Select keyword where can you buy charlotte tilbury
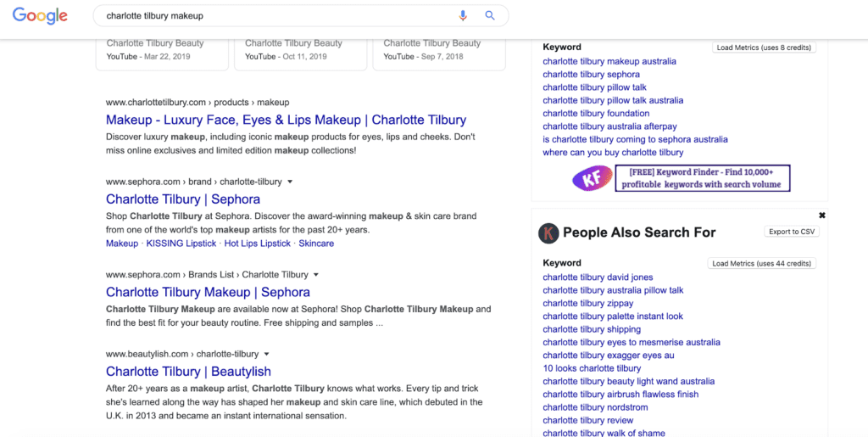Screen dimensions: 868x437 click(613, 152)
